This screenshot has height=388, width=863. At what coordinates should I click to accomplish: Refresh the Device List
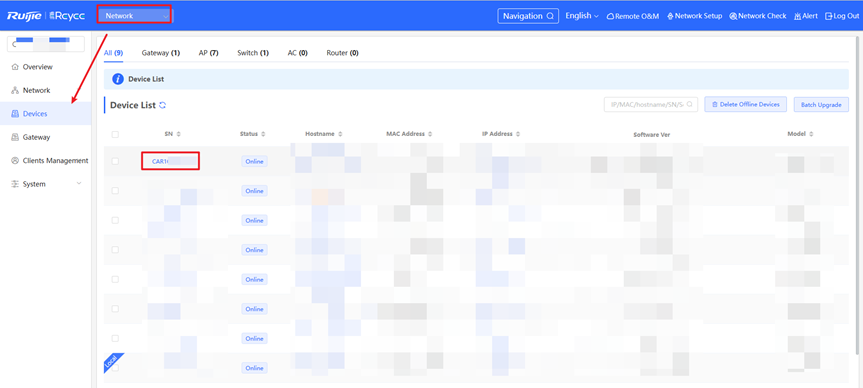[162, 105]
